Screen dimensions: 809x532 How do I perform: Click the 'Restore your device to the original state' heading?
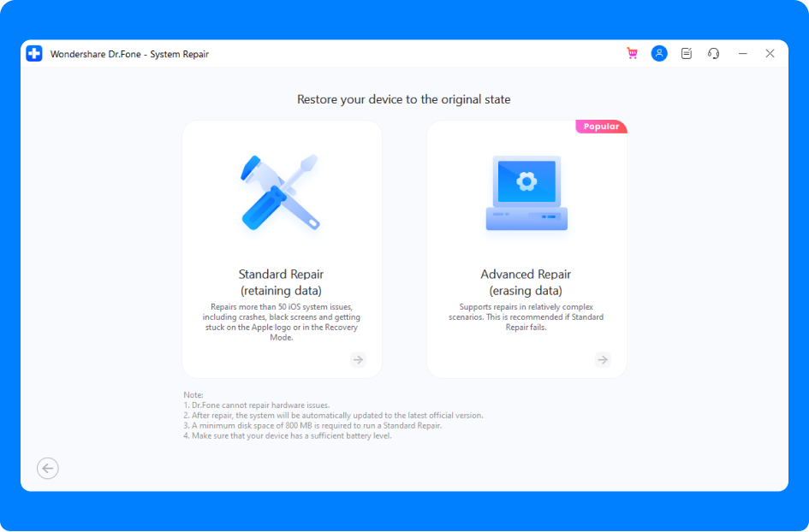point(403,99)
